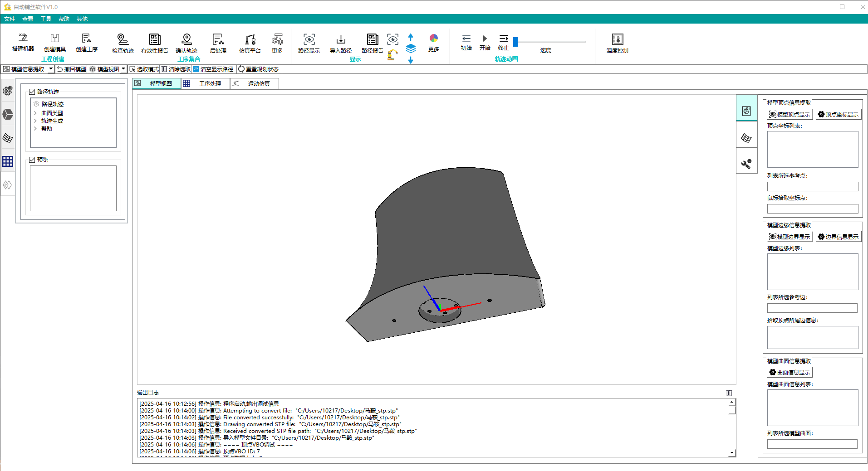Click the 曲面信息显示 button
868x471 pixels.
click(x=790, y=372)
